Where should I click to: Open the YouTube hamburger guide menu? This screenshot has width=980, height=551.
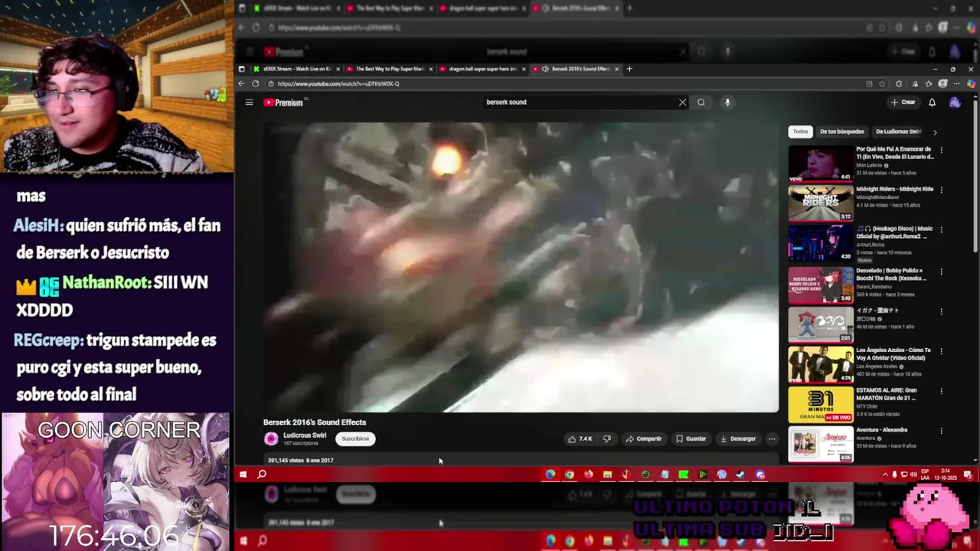point(249,102)
